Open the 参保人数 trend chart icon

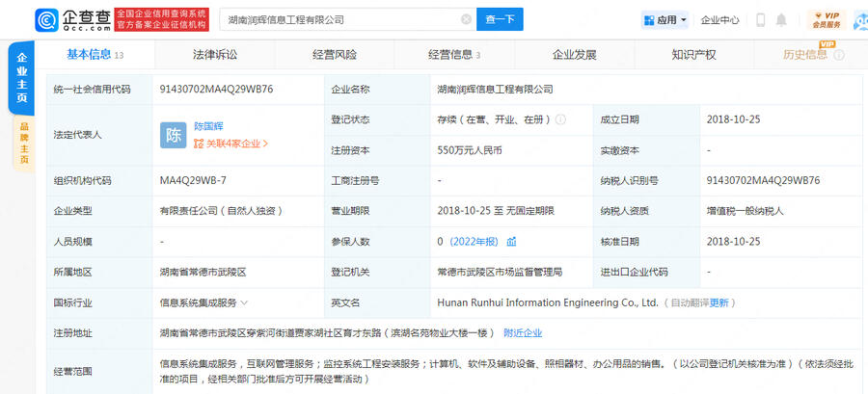512,241
